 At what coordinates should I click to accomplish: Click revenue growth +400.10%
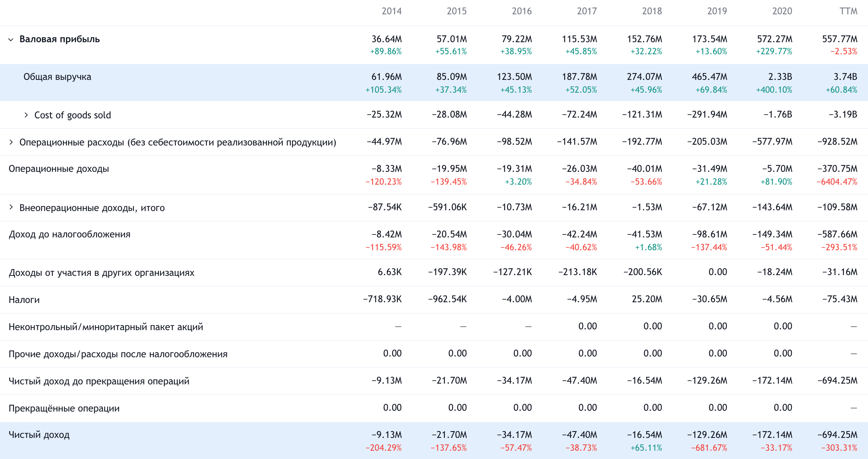[774, 90]
